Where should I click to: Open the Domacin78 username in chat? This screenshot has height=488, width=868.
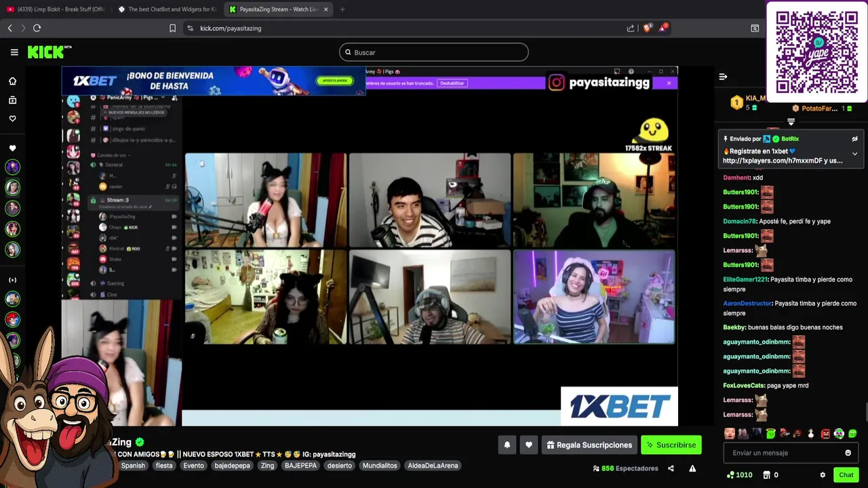click(739, 222)
